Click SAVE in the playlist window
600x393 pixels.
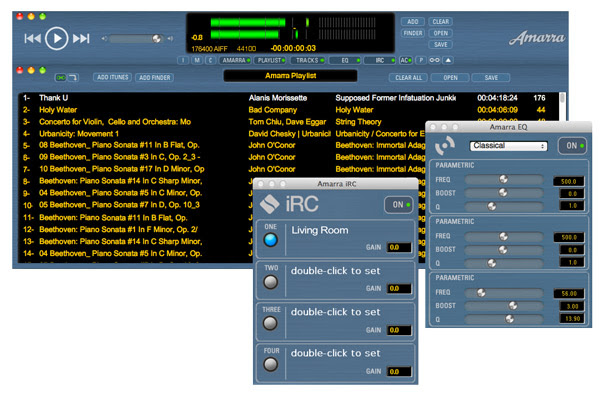tap(491, 78)
